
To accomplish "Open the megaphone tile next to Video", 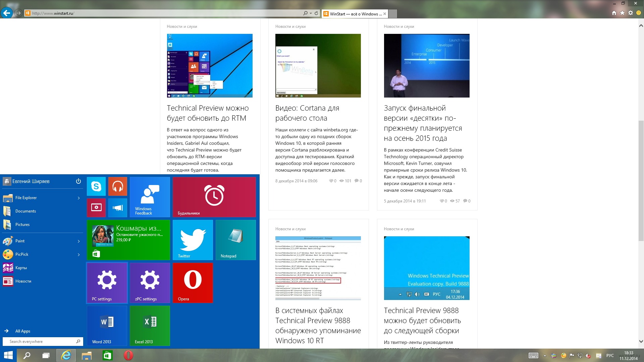I will 118,208.
